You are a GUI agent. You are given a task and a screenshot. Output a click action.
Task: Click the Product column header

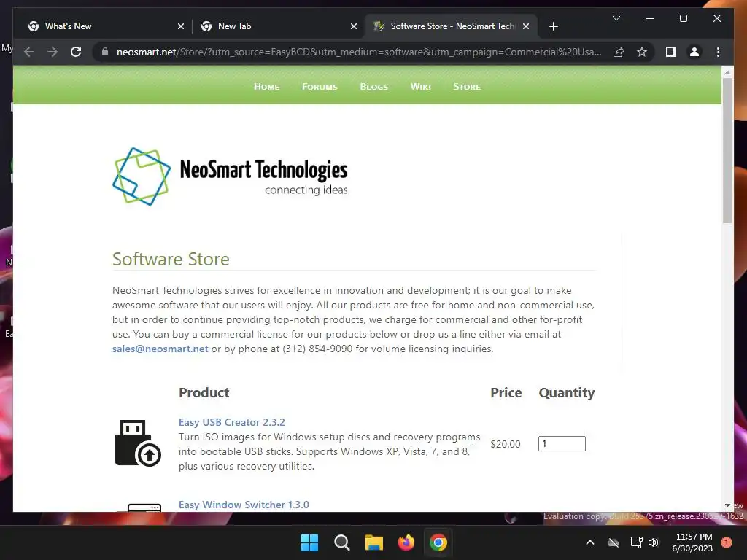pos(204,393)
